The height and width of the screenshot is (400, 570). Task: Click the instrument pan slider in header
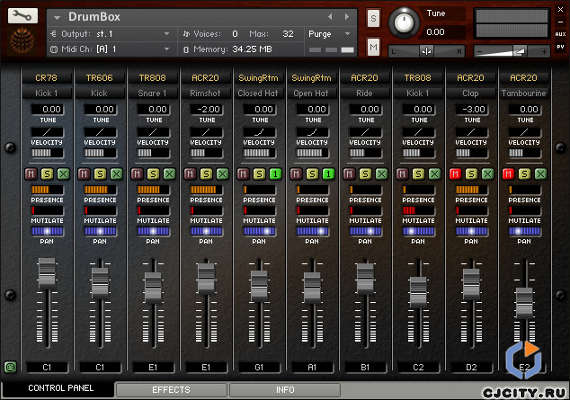pos(426,51)
